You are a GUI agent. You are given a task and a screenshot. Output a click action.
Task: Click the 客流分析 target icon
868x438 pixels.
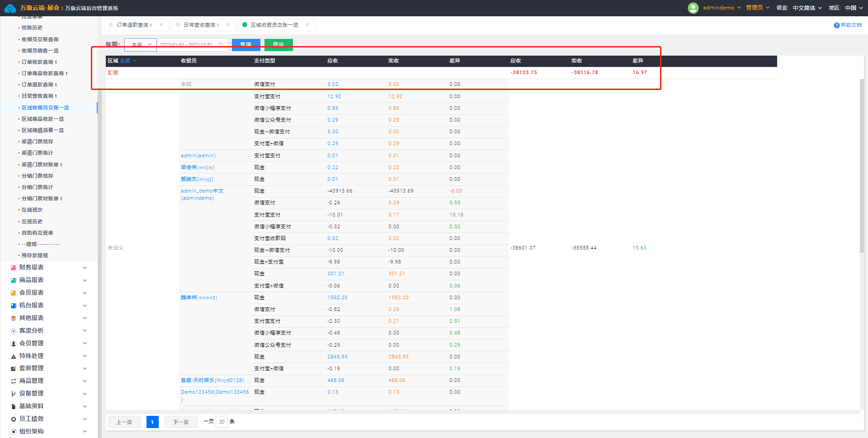(14, 331)
